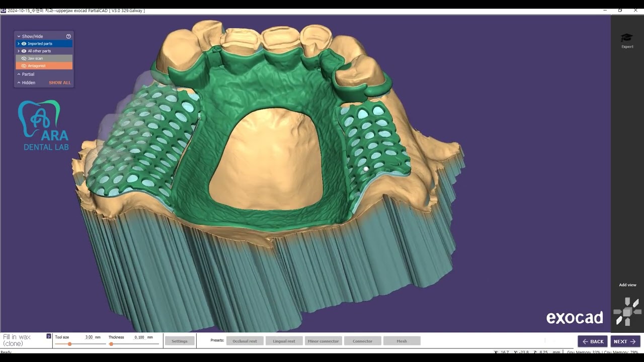Click the application icon in title bar
644x362 pixels.
[3, 11]
